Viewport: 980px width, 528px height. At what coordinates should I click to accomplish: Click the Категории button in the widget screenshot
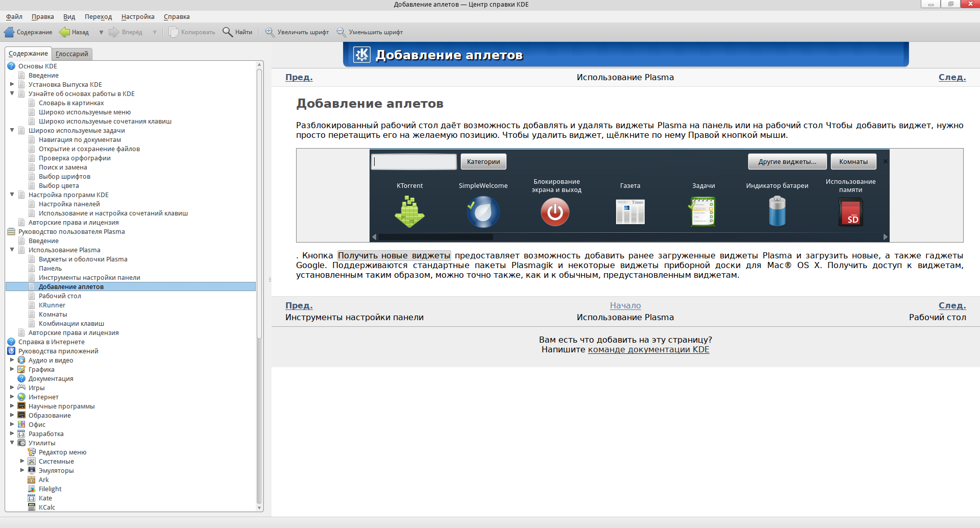pos(483,162)
